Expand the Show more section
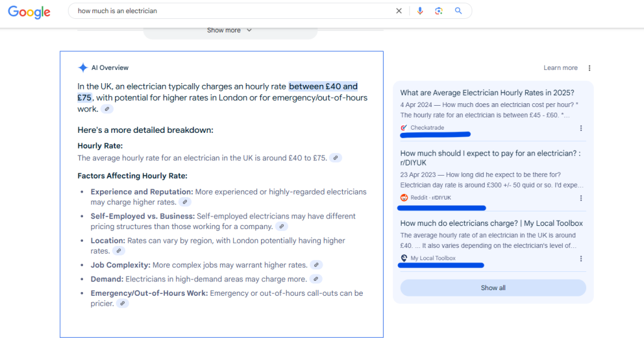 [230, 31]
